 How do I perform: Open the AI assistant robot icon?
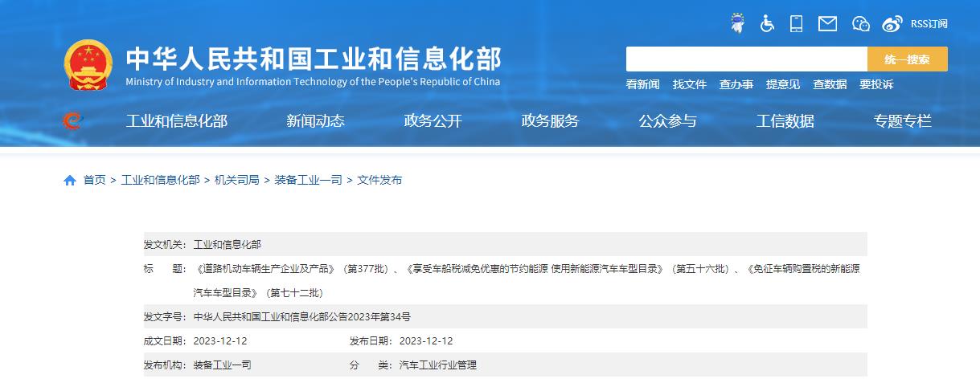pos(737,23)
